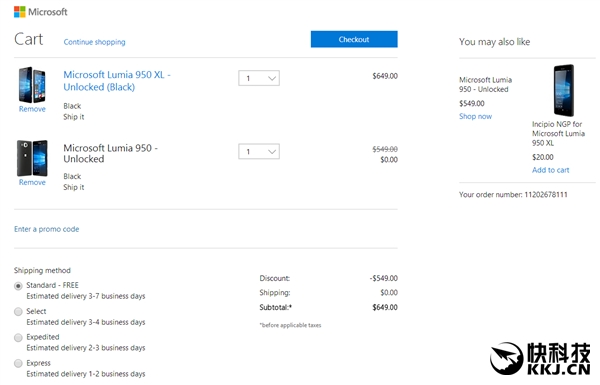Viewport: 600px width, 385px height.
Task: Open Microsoft Lumia 950 XL Unlocked link
Action: click(117, 80)
